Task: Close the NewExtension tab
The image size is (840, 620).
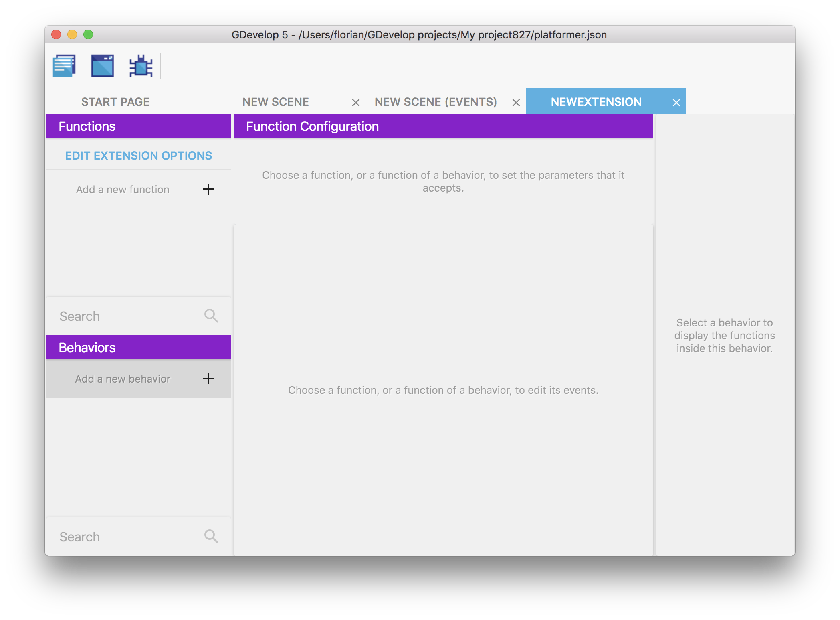Action: click(676, 103)
